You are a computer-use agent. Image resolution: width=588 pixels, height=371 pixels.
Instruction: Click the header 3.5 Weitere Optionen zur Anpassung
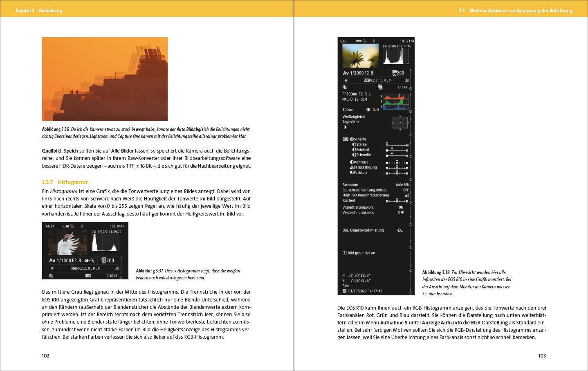tap(516, 11)
